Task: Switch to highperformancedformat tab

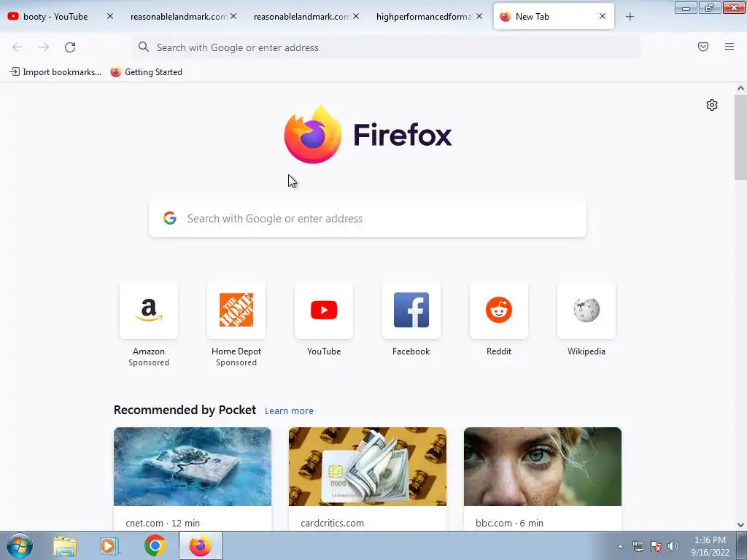Action: pos(424,17)
